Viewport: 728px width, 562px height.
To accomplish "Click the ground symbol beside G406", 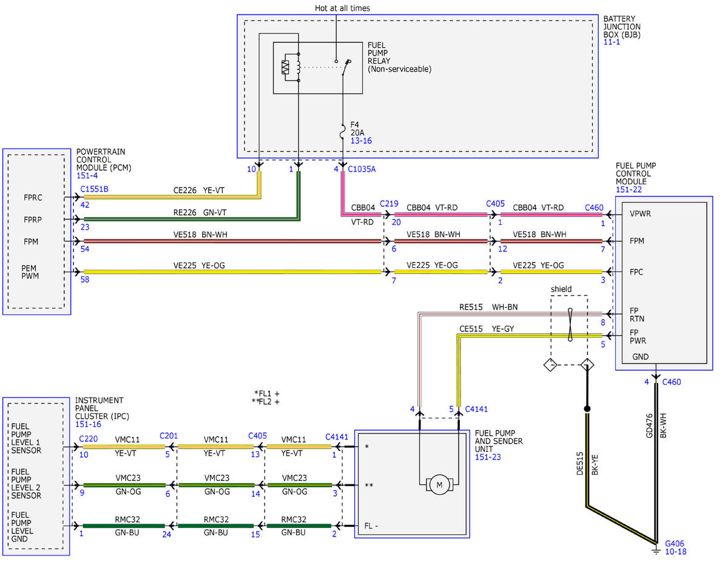I will click(x=656, y=550).
